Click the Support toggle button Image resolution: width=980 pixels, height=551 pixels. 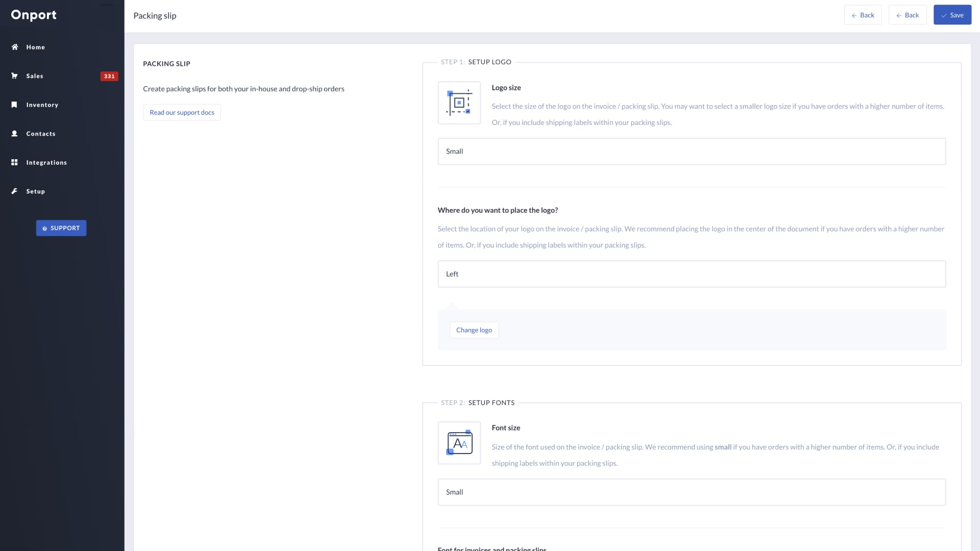click(61, 228)
